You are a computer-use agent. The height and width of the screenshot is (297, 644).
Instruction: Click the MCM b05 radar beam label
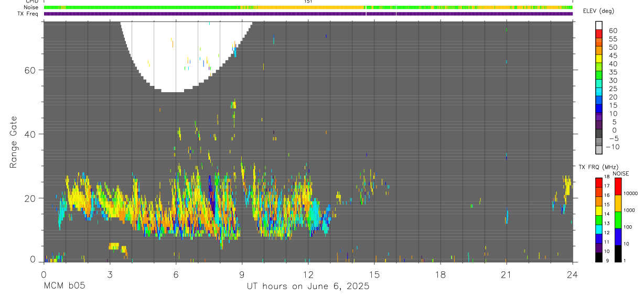click(x=64, y=286)
